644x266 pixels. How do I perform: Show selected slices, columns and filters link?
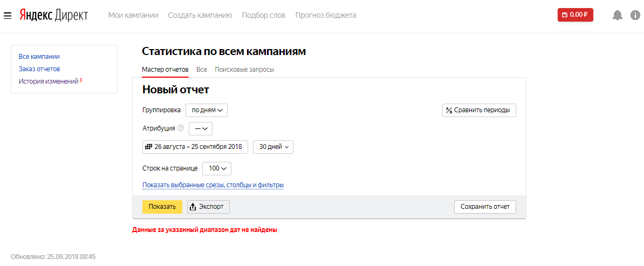213,185
